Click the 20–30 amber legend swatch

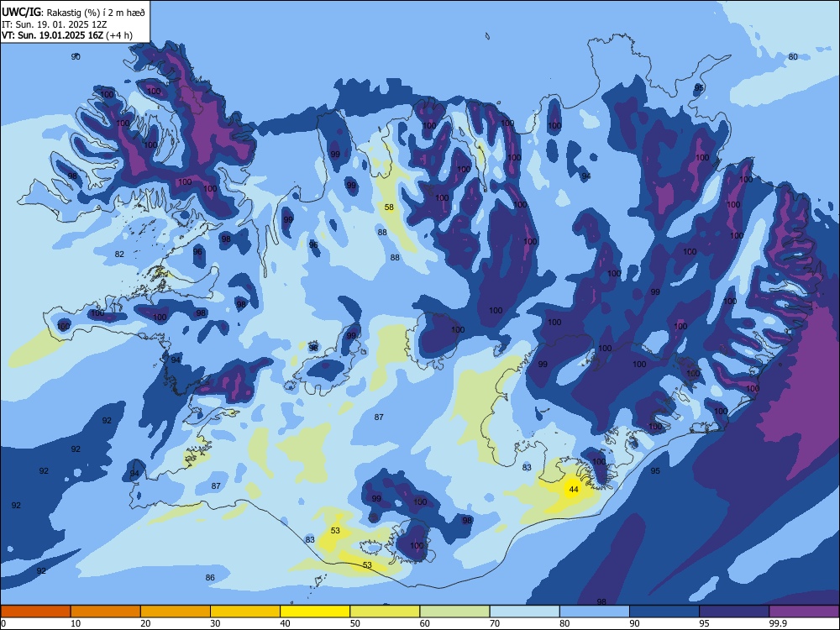tap(176, 612)
